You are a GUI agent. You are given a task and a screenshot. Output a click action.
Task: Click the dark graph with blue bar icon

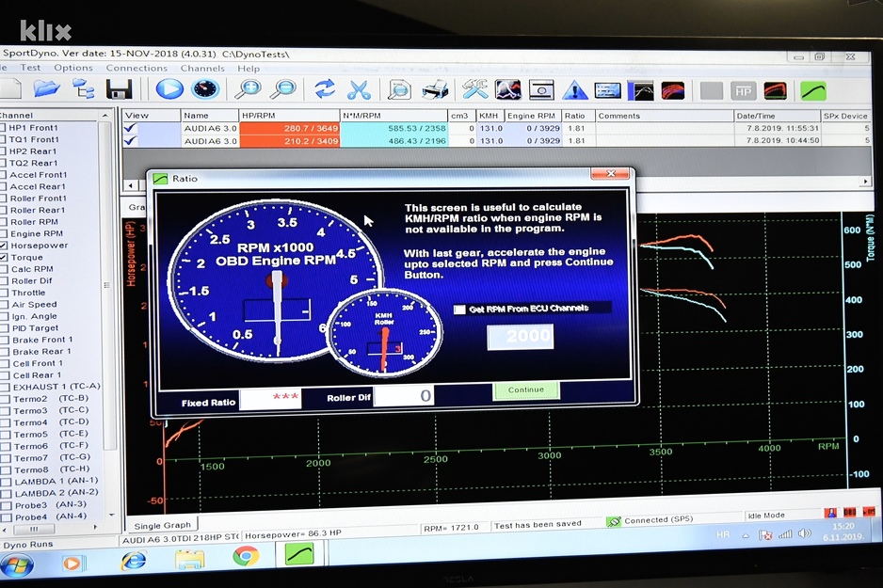point(641,90)
